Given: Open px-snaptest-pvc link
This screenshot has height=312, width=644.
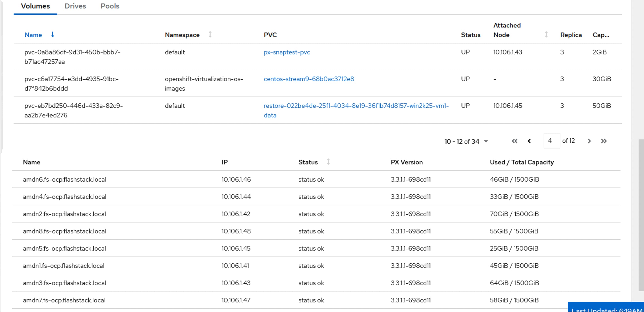Looking at the screenshot, I should 287,52.
